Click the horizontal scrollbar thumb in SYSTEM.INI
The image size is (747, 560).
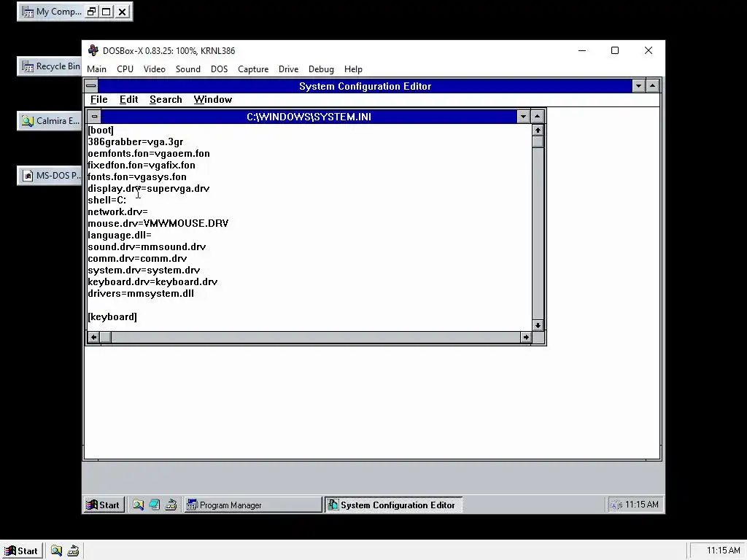106,337
